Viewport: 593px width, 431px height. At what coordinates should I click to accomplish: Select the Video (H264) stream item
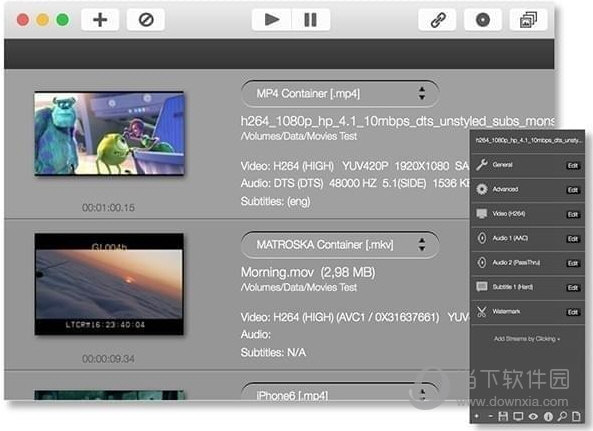pyautogui.click(x=527, y=214)
